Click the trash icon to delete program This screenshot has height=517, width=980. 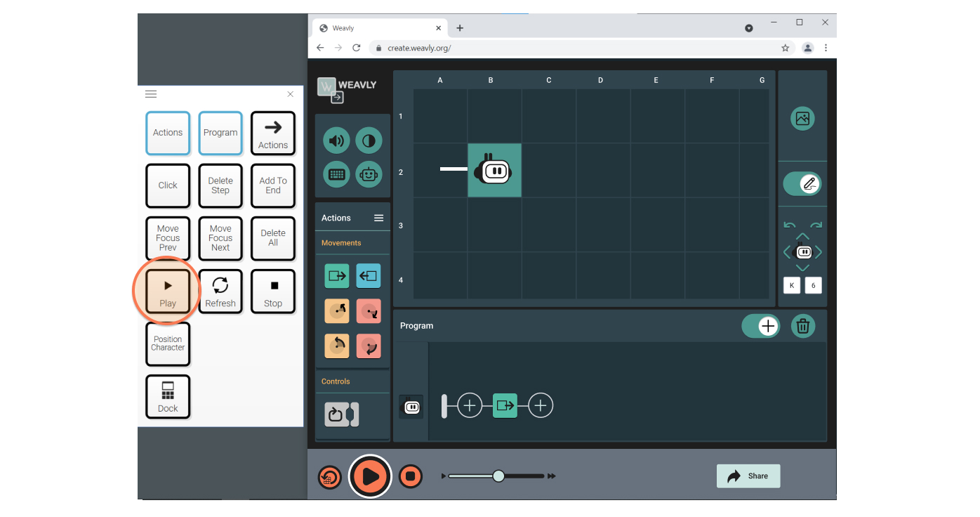pyautogui.click(x=803, y=326)
